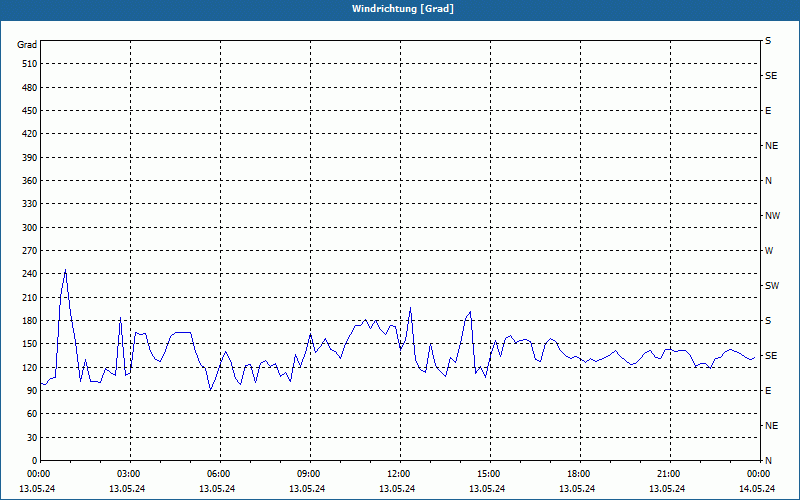Click the 0 degree axis label
Image resolution: width=800 pixels, height=500 pixels.
tap(34, 461)
